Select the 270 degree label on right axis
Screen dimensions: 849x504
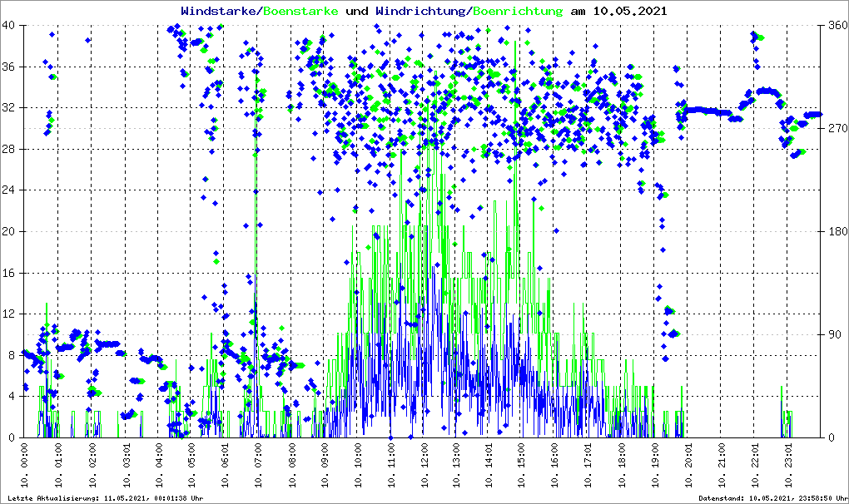point(836,128)
